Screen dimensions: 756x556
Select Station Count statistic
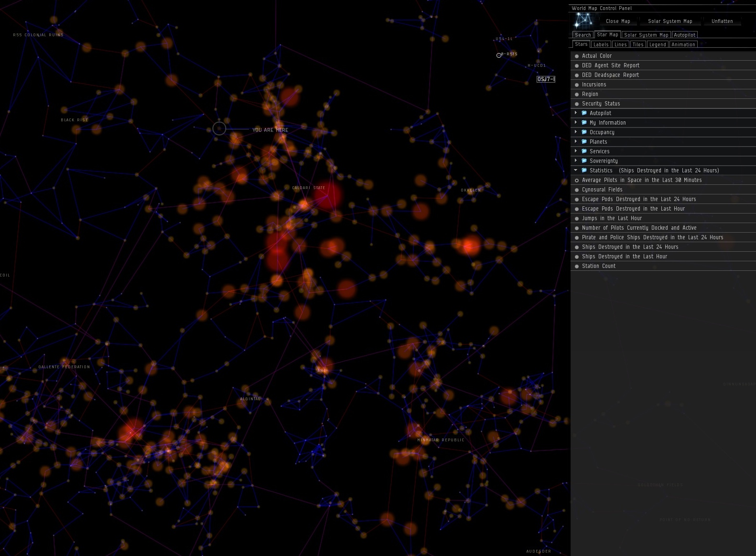[663, 266]
